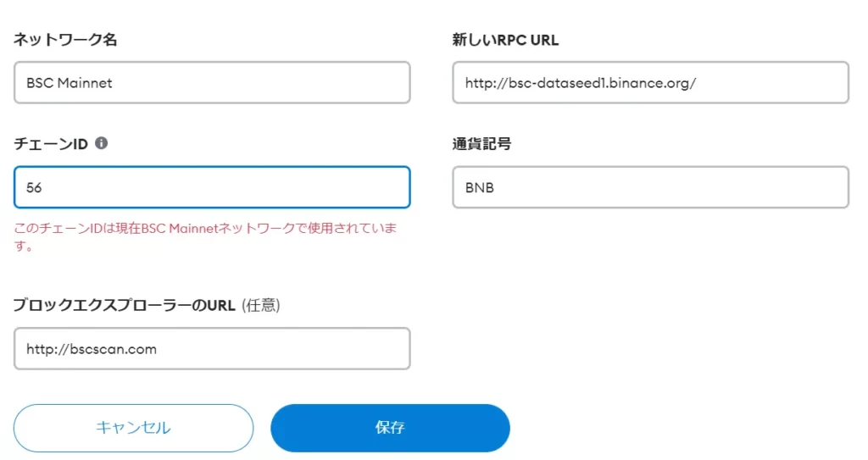Place cursor on BSC Mainnet text
The width and height of the screenshot is (868, 460).
(70, 83)
